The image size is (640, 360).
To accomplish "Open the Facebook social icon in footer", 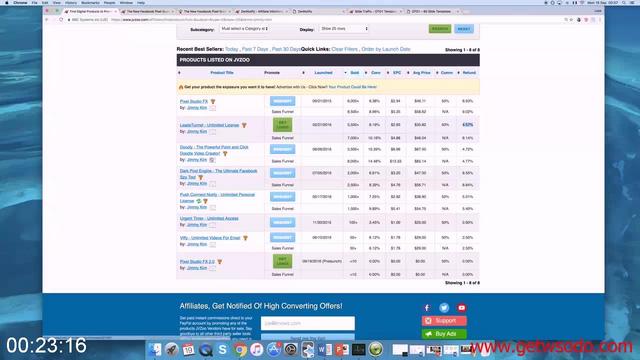I will tap(427, 308).
